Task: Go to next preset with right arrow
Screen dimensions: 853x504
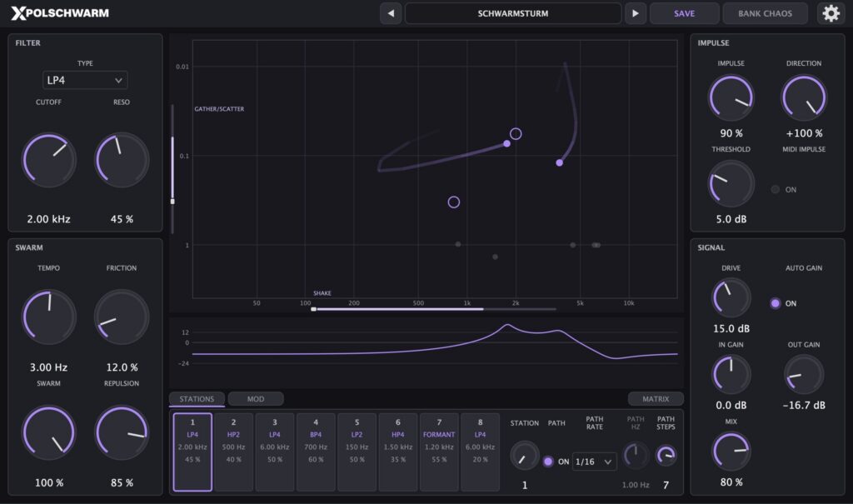Action: pyautogui.click(x=635, y=13)
